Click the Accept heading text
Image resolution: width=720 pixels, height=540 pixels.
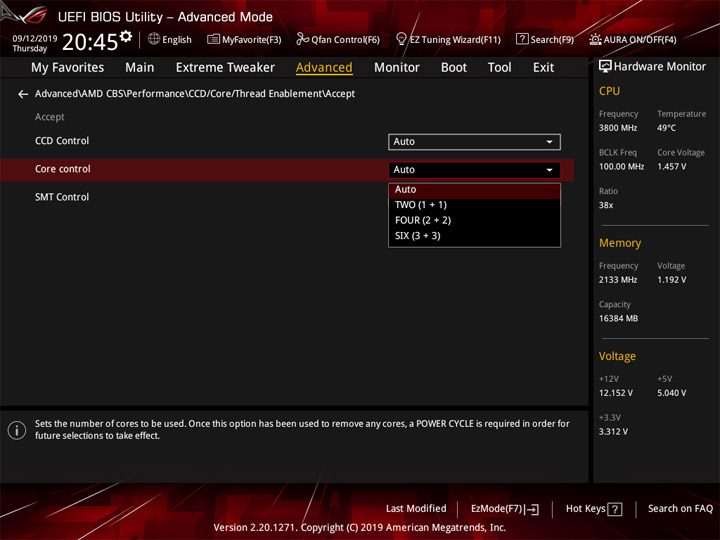tap(50, 117)
